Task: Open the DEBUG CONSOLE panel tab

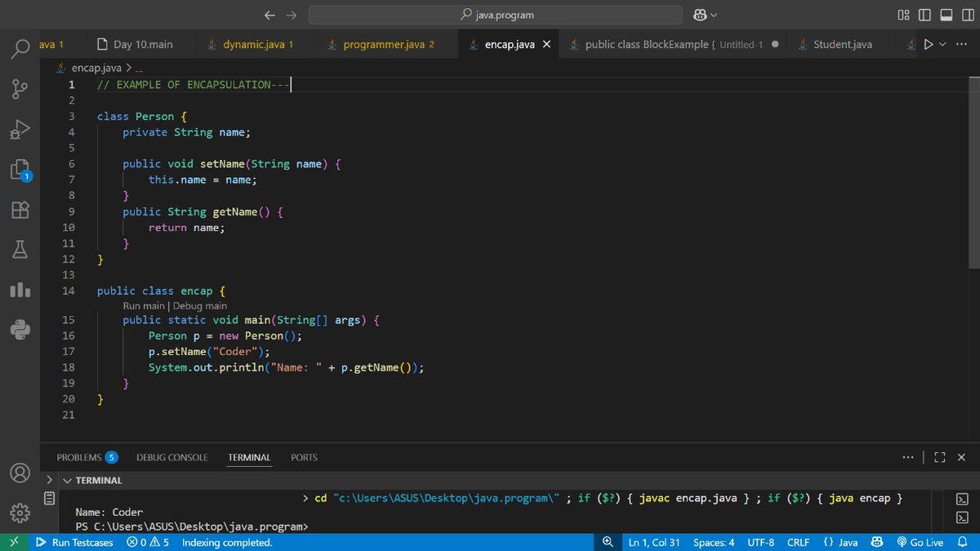Action: point(171,457)
